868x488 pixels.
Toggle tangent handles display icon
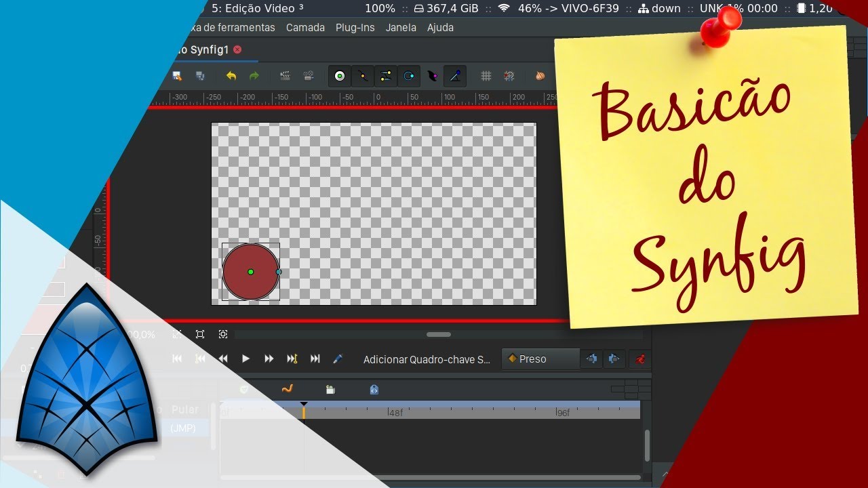[x=386, y=76]
